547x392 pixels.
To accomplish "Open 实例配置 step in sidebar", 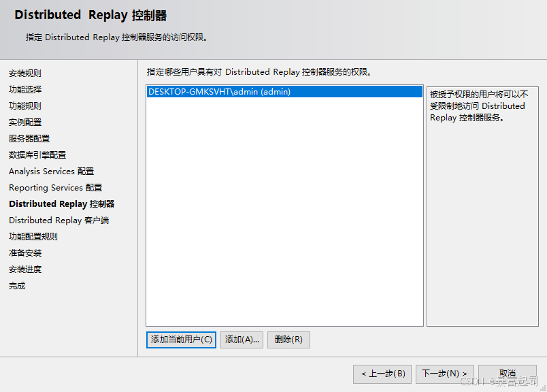I will (25, 122).
